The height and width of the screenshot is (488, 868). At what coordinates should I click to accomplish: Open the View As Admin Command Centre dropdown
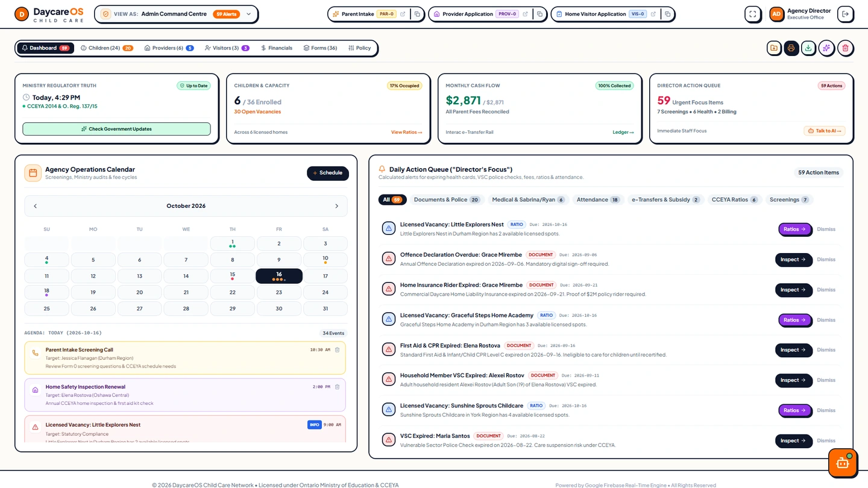coord(176,14)
